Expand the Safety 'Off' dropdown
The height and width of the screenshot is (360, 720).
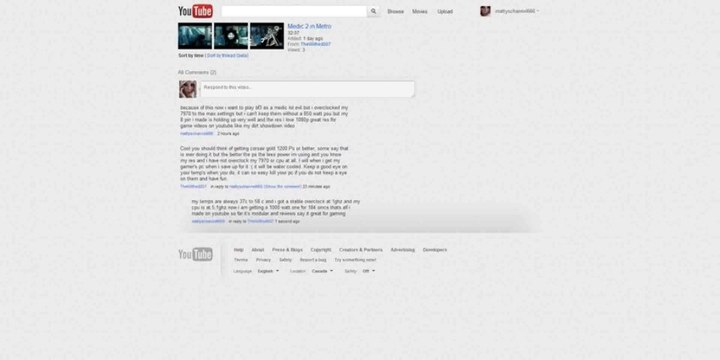point(369,271)
